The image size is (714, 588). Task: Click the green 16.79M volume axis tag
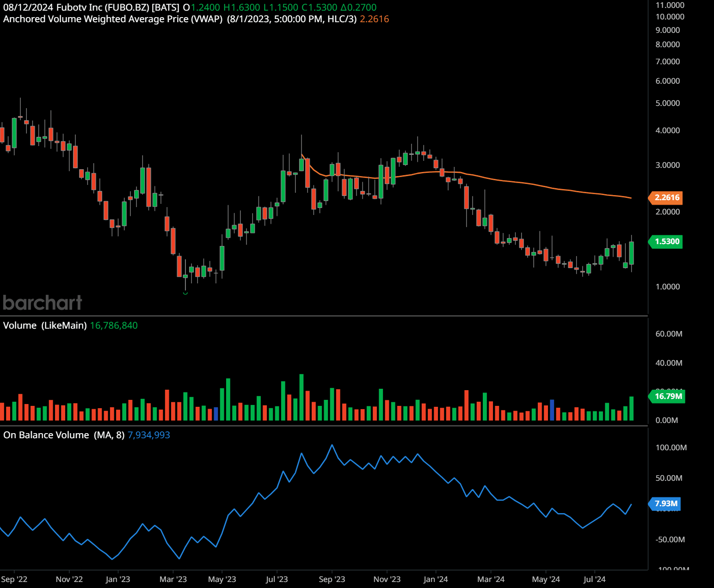(x=668, y=396)
